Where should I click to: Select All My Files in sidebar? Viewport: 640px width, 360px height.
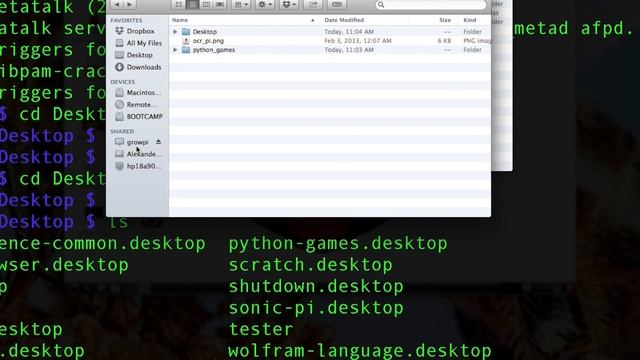[144, 43]
